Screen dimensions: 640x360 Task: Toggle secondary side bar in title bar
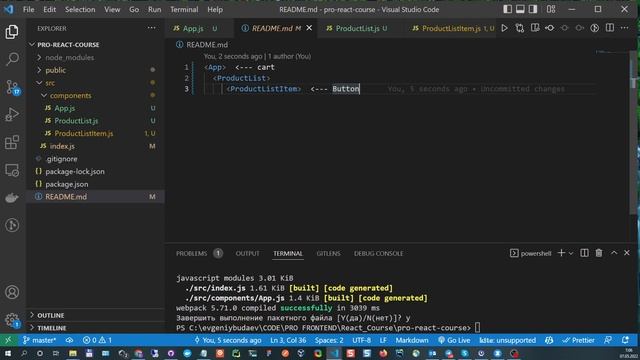point(533,9)
